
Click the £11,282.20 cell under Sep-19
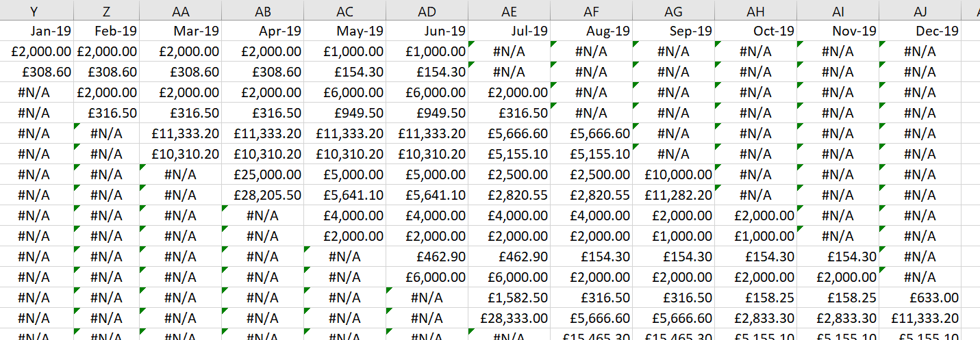click(x=673, y=195)
